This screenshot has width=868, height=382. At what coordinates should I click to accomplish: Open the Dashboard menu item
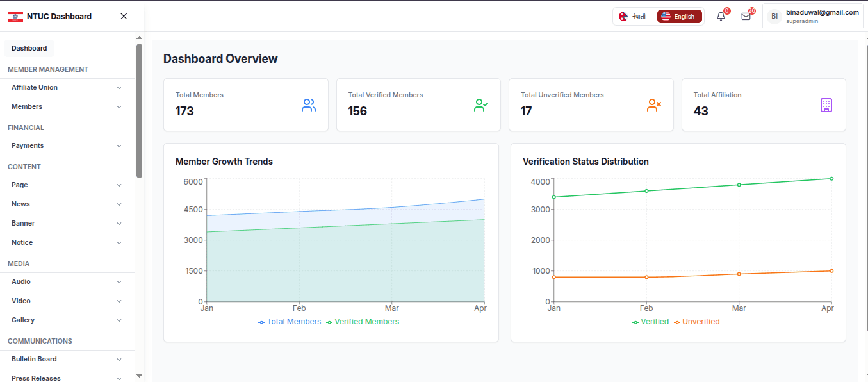pos(29,49)
